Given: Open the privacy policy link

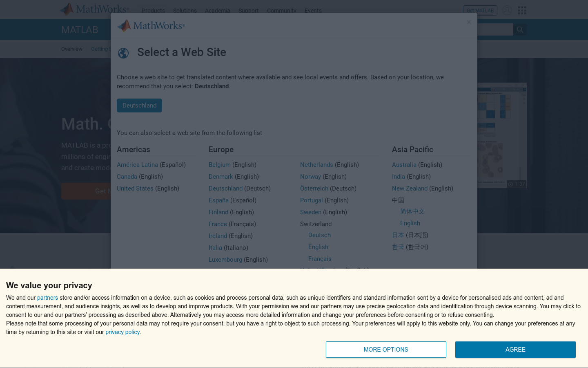Looking at the screenshot, I should 122,332.
